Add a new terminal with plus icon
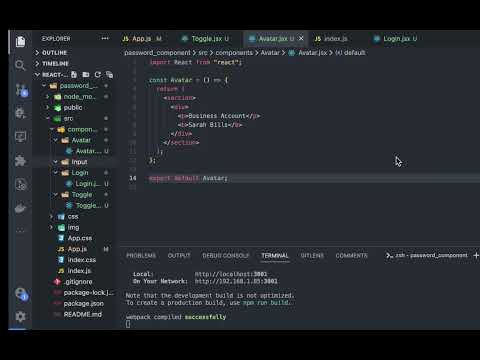 [476, 255]
